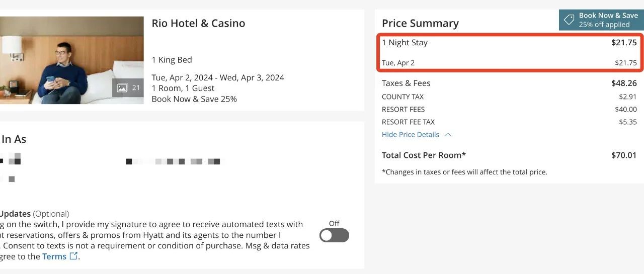Click the external link icon beside Terms
644x274 pixels.
click(x=73, y=256)
